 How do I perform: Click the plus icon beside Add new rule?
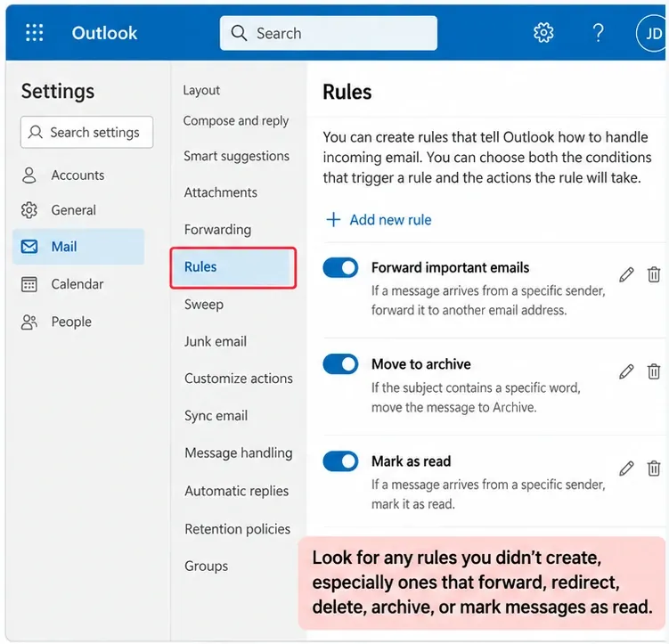pyautogui.click(x=333, y=220)
